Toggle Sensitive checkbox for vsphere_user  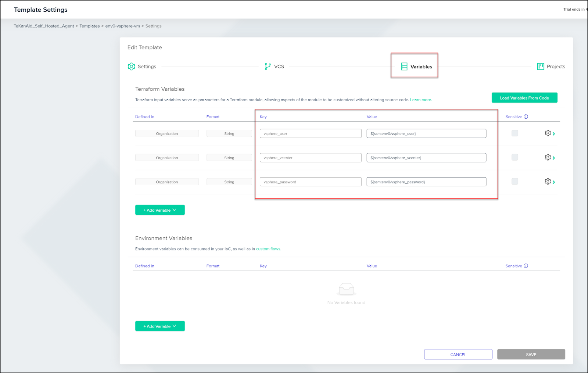pyautogui.click(x=514, y=133)
